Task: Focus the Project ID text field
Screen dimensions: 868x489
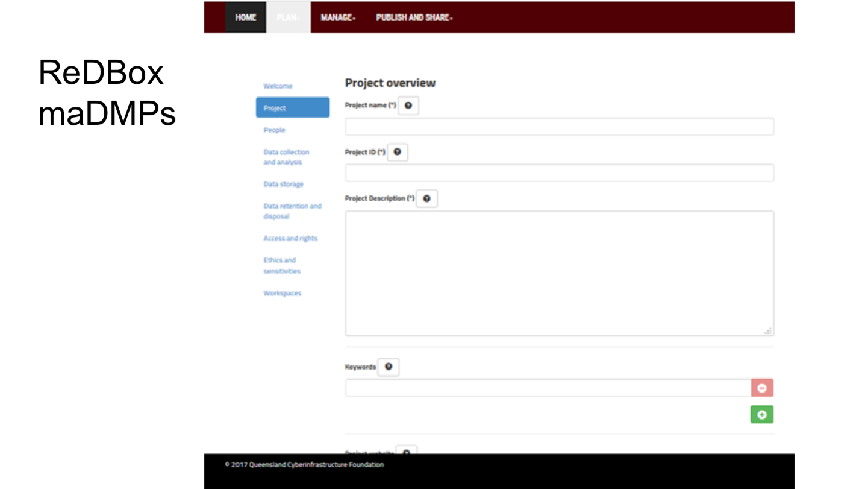Action: click(559, 173)
